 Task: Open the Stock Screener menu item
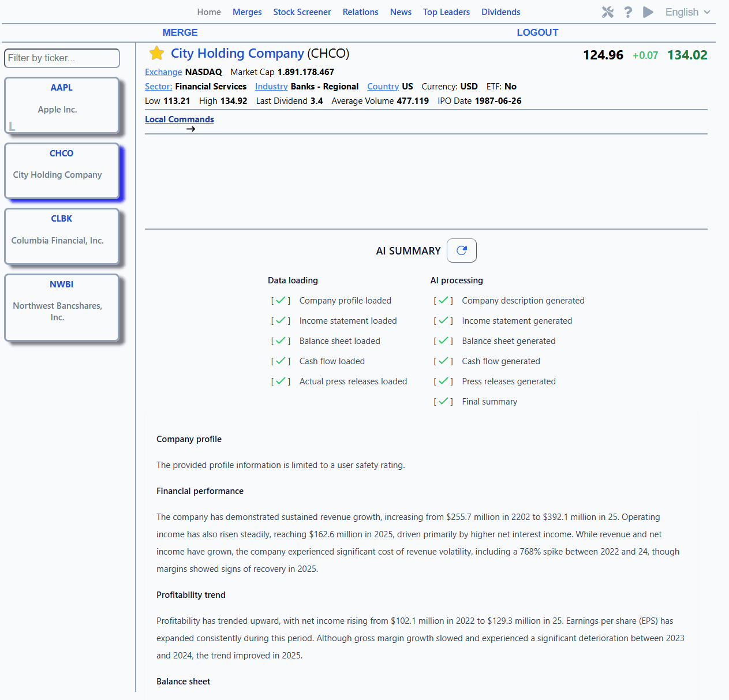[302, 12]
